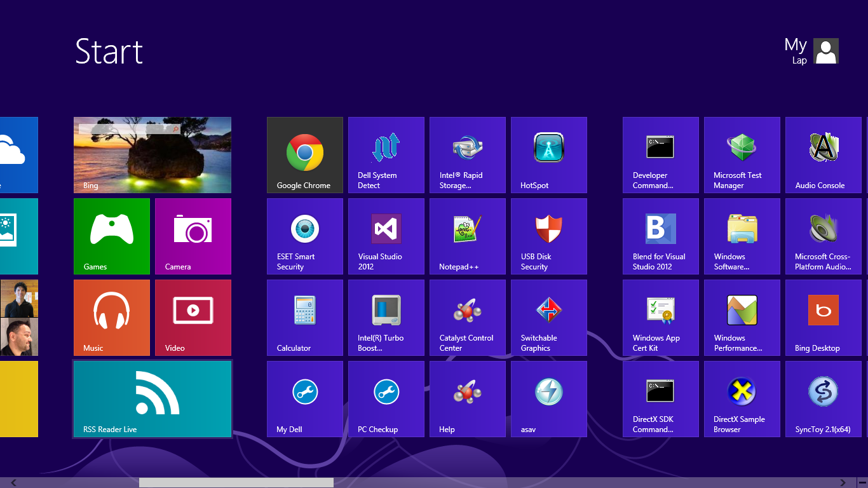This screenshot has width=868, height=488.
Task: Click the zoom-out minus button
Action: pos(862,483)
